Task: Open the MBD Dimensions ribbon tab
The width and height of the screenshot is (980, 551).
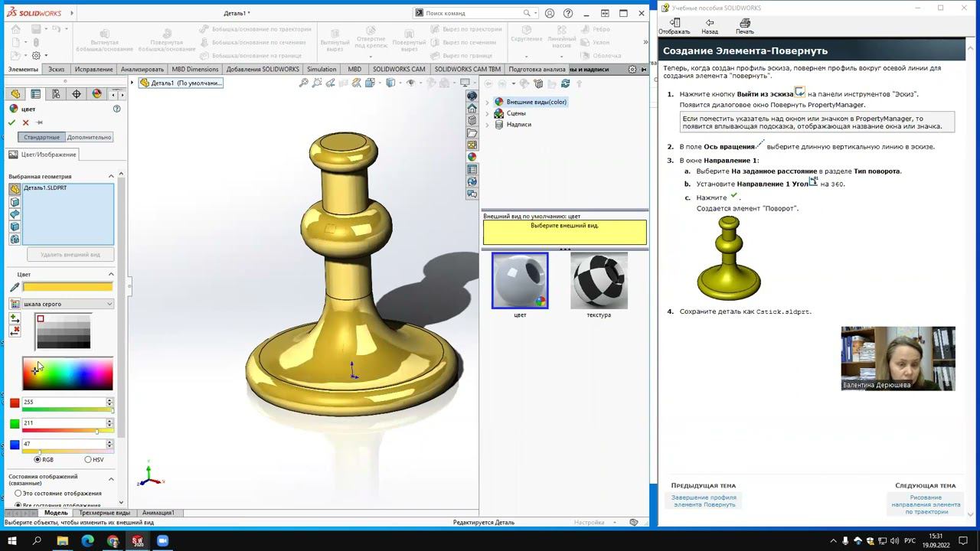Action: tap(195, 69)
